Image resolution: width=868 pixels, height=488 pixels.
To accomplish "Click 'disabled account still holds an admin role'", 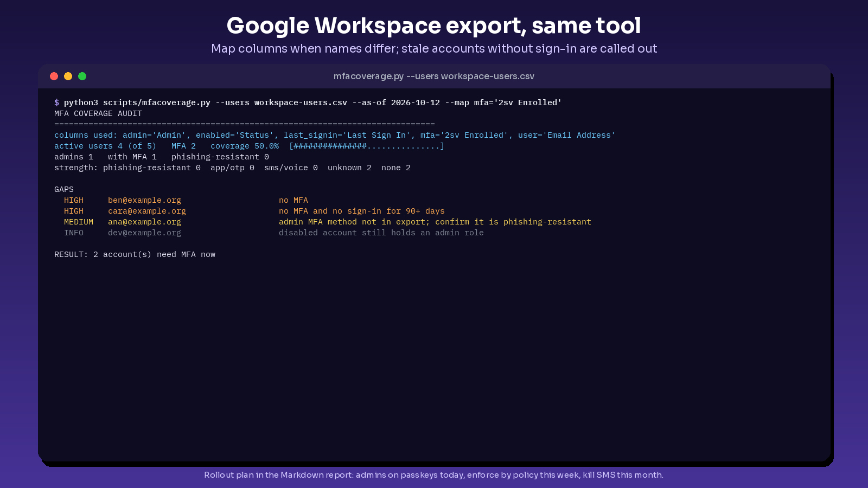I will coord(381,233).
